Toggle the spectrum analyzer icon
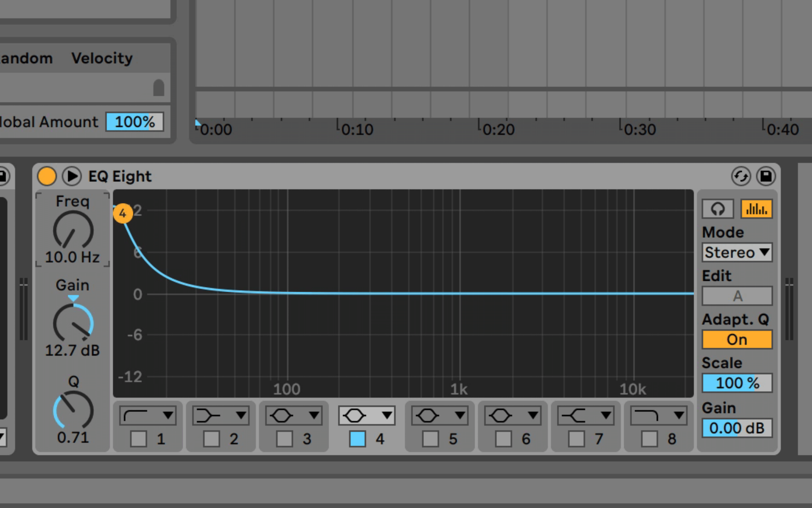The image size is (812, 508). [x=756, y=209]
